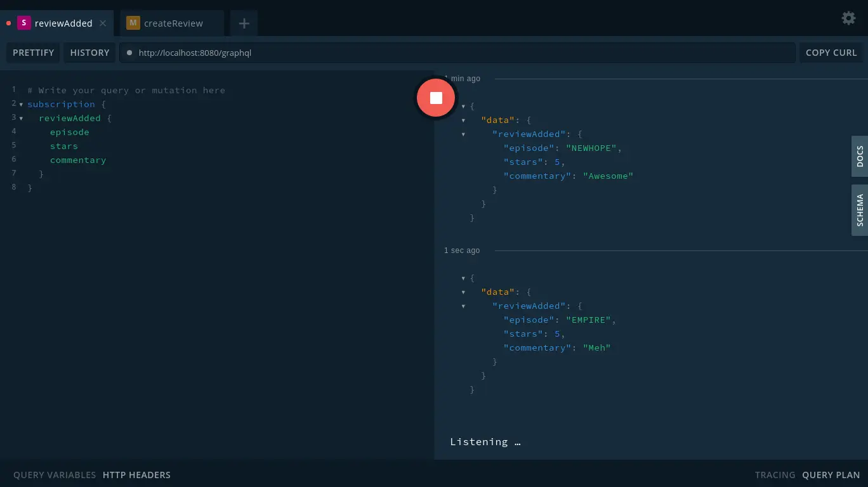Open the Schema side panel
Screen dimensions: 868x487
tap(860, 210)
